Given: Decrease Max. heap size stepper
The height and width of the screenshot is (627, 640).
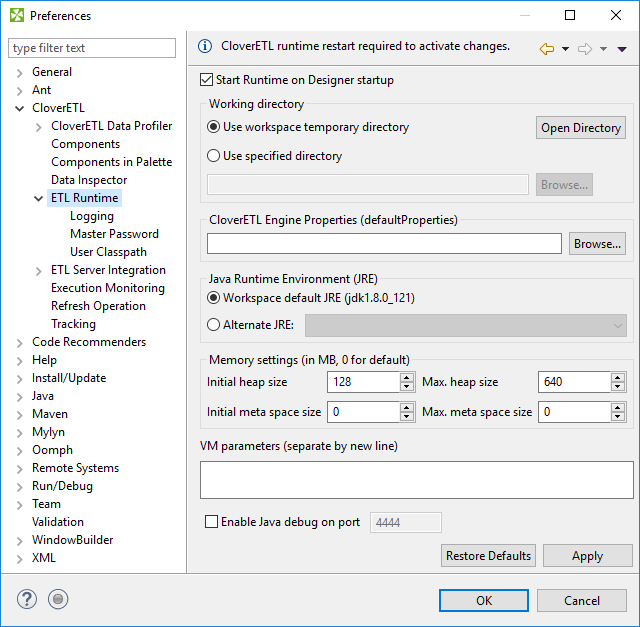Looking at the screenshot, I should coord(618,387).
